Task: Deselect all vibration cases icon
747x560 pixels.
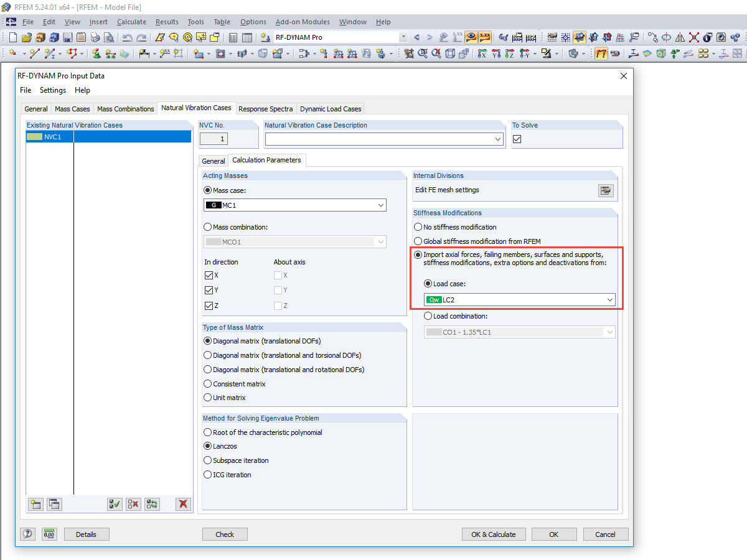Action: tap(133, 504)
